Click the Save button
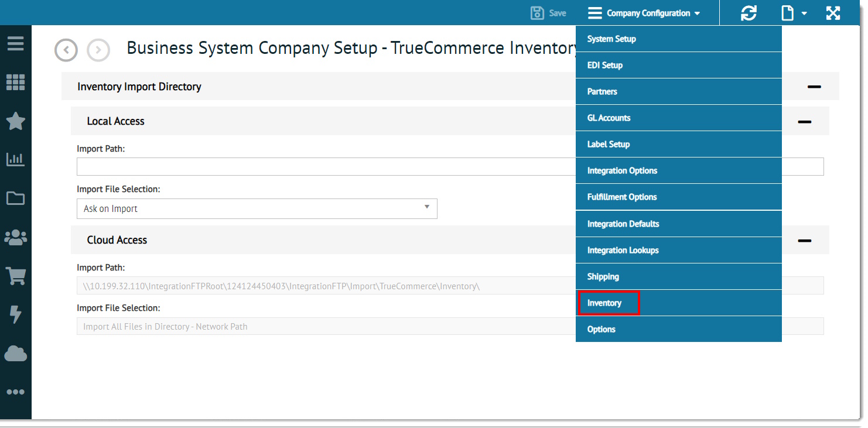868x428 pixels. click(x=548, y=13)
